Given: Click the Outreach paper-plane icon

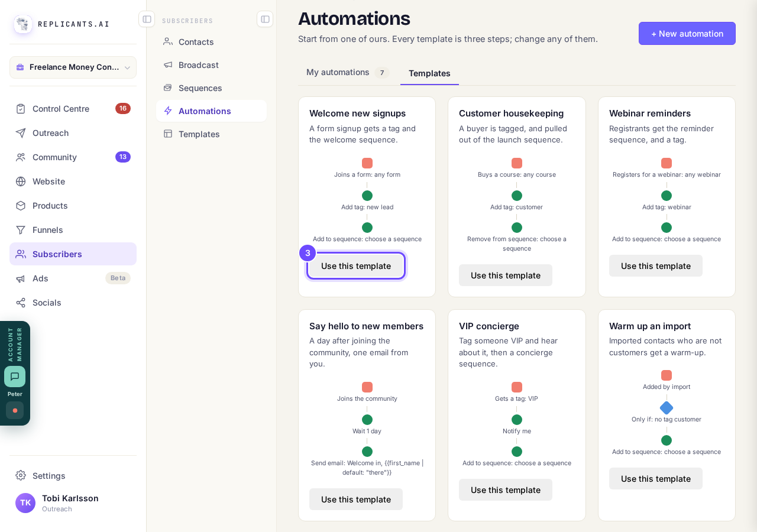Looking at the screenshot, I should coord(21,133).
